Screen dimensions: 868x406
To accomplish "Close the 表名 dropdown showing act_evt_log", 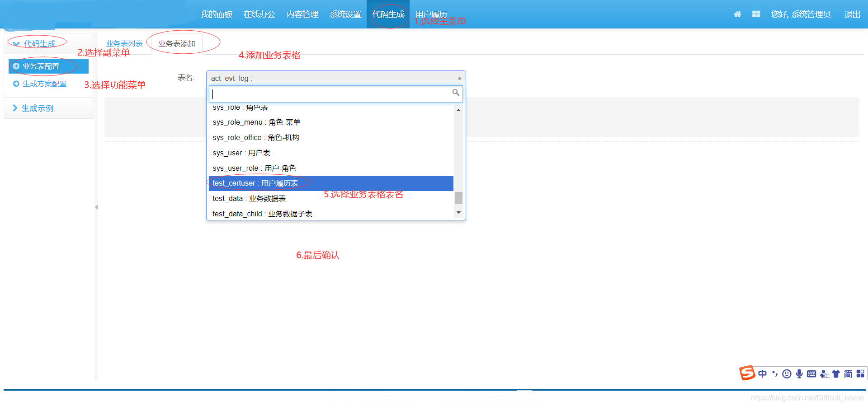I will tap(336, 78).
